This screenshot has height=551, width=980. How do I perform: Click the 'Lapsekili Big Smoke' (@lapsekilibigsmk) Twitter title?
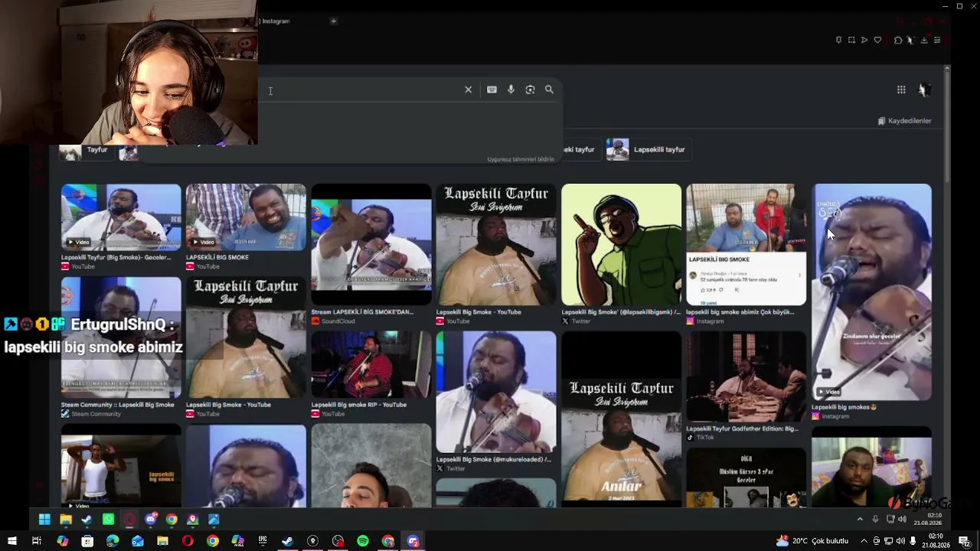[x=621, y=312]
